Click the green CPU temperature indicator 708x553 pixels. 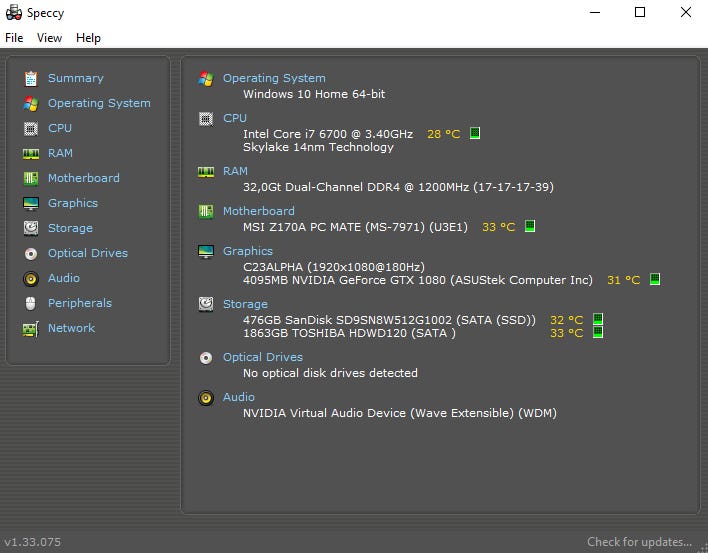pyautogui.click(x=475, y=133)
